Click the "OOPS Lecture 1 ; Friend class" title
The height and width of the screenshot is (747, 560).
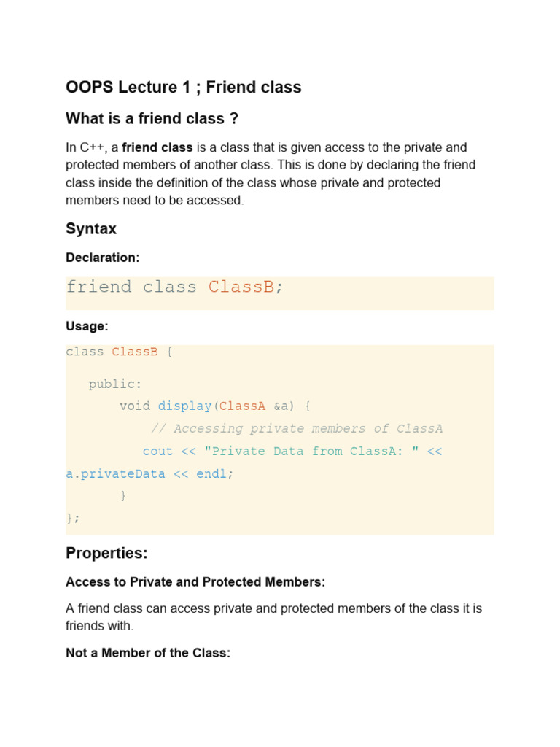[183, 88]
